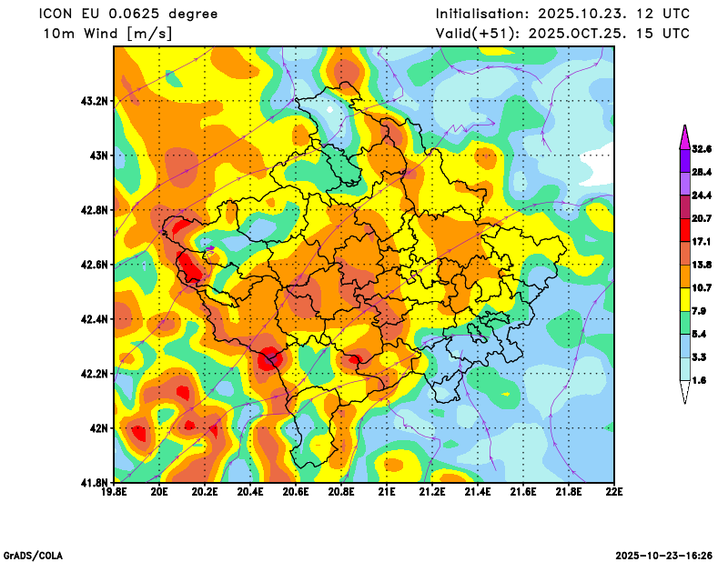Click the GrADS/COLA credit text
This screenshot has width=728, height=562.
pos(34,555)
